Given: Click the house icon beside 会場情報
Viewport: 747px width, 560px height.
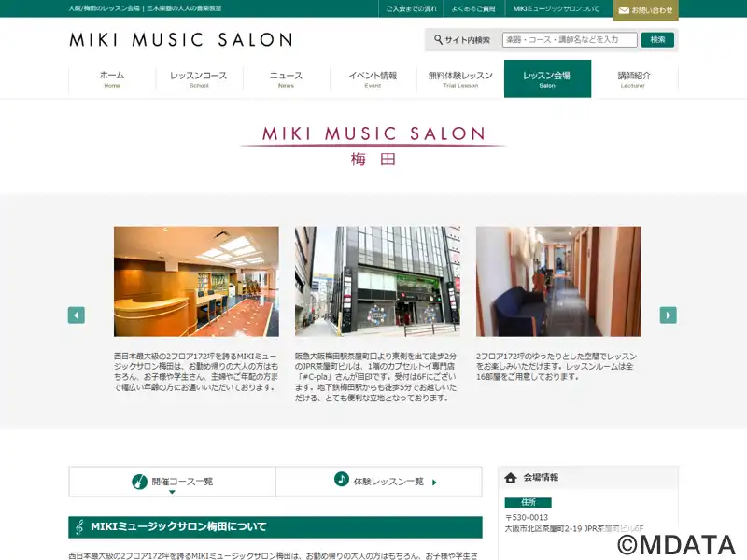Looking at the screenshot, I should coord(511,478).
